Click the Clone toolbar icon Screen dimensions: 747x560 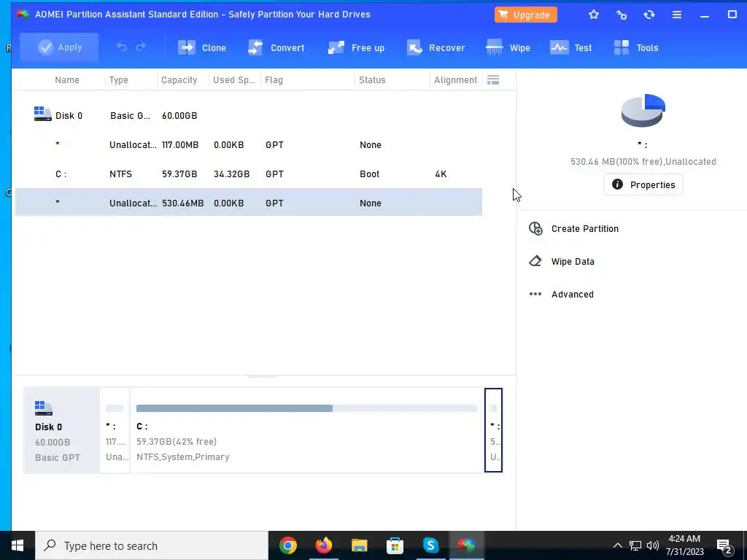[x=186, y=47]
